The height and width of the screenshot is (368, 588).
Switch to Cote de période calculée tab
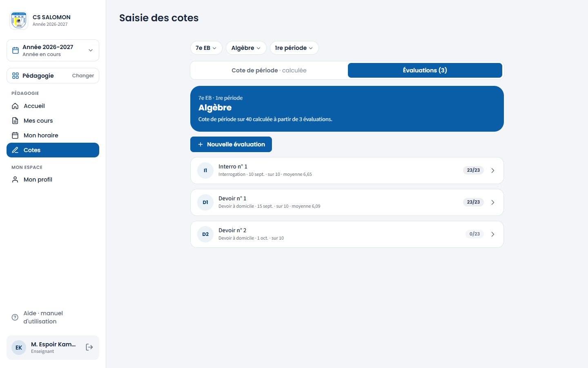[x=269, y=70]
